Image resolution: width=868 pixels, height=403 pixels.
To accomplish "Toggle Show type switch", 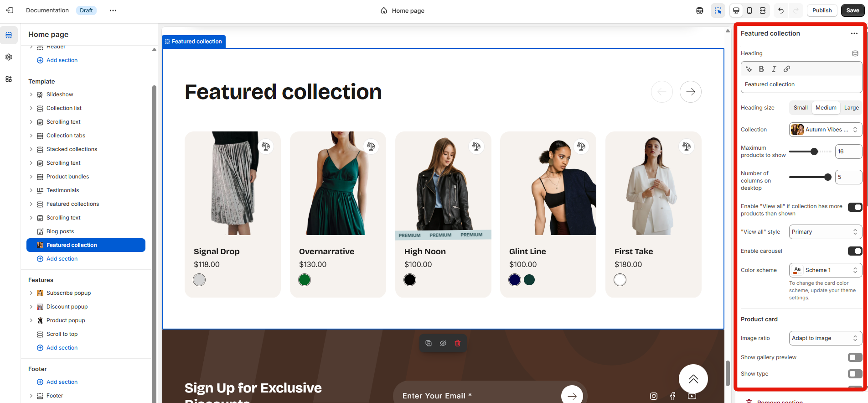I will 855,374.
